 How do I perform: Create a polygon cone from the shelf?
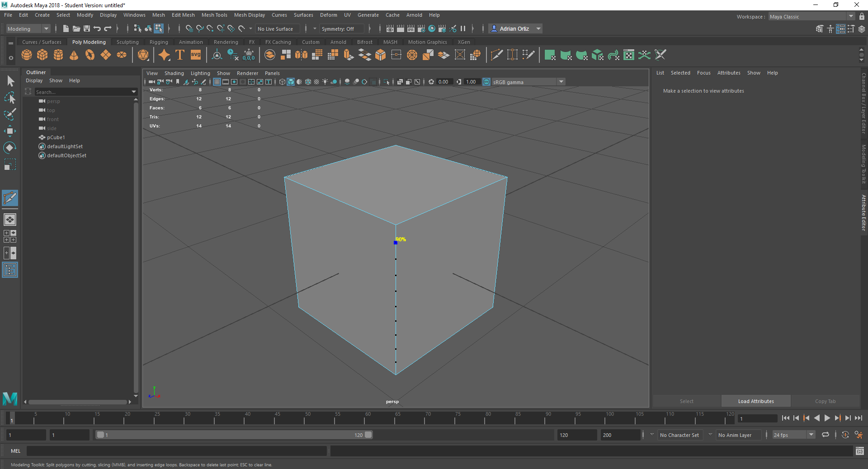pos(74,55)
